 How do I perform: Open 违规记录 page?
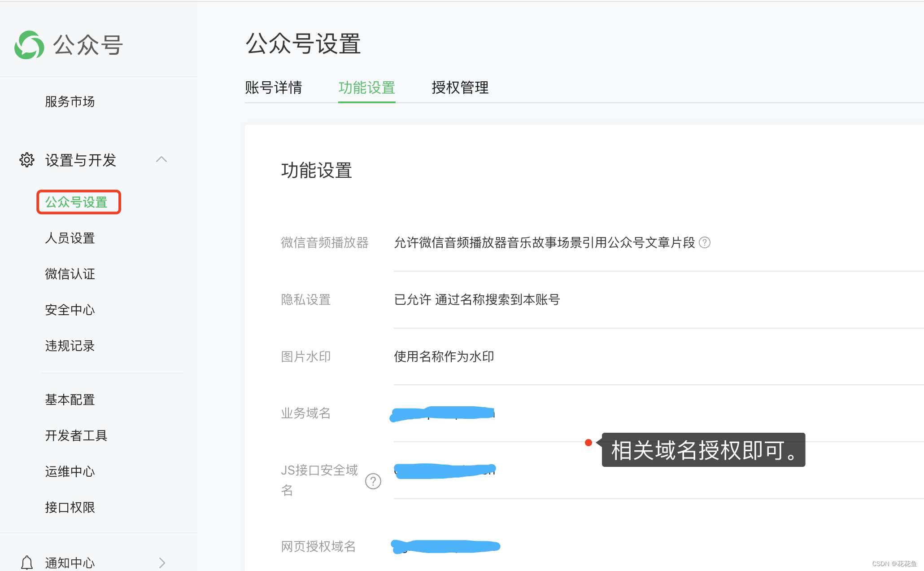tap(70, 346)
